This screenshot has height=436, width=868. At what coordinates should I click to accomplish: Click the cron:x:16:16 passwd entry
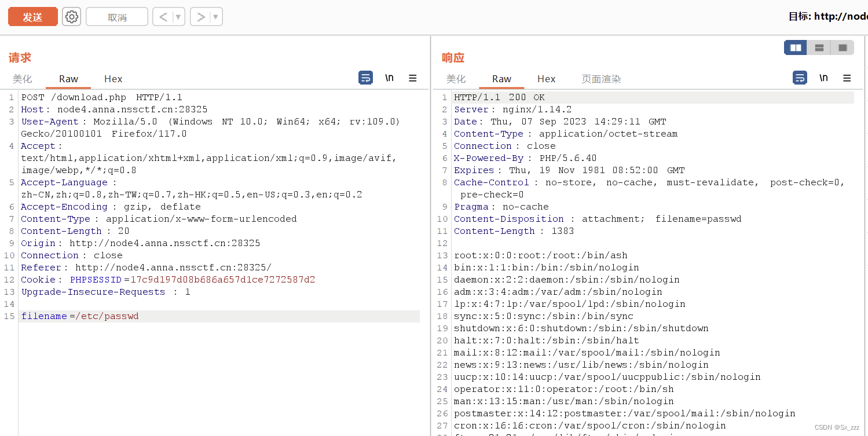pos(590,426)
